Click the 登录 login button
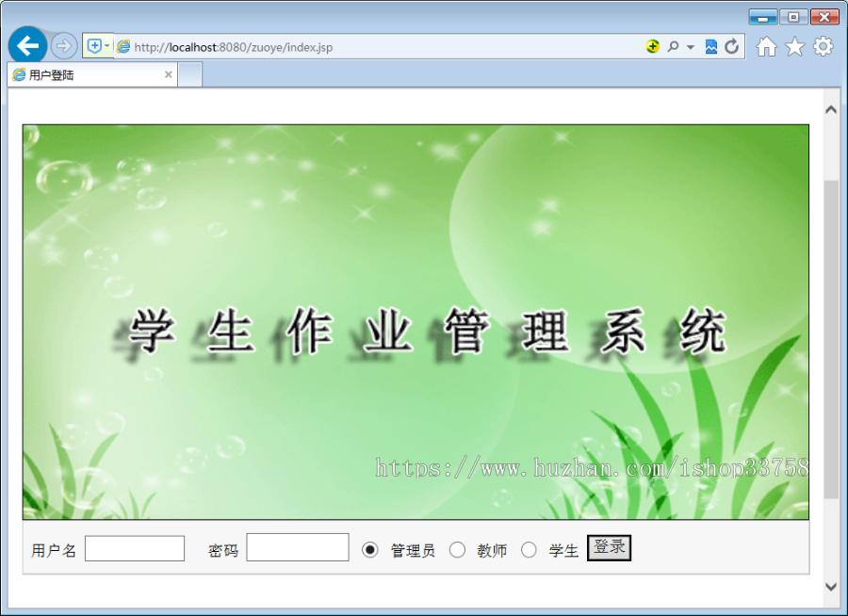The width and height of the screenshot is (848, 616). point(609,547)
